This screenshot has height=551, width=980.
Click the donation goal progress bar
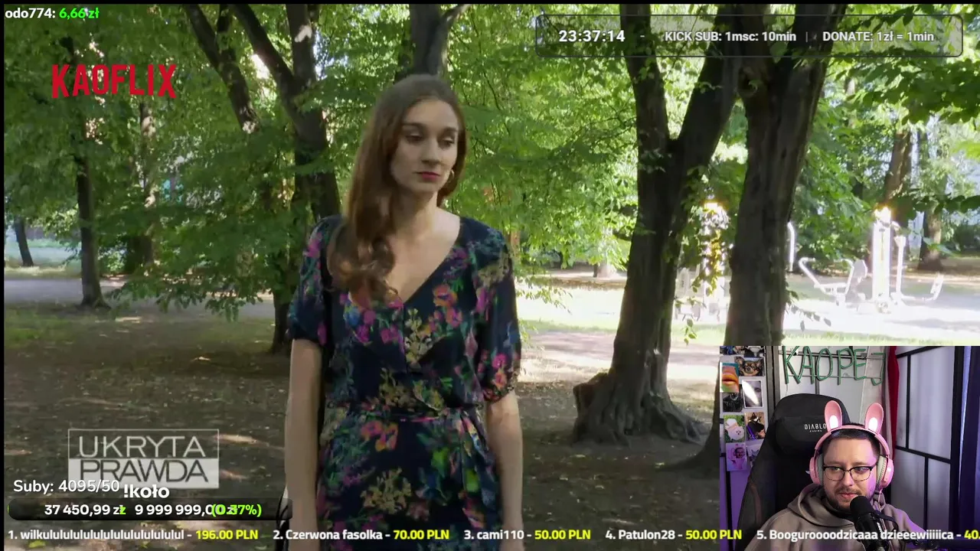click(149, 510)
